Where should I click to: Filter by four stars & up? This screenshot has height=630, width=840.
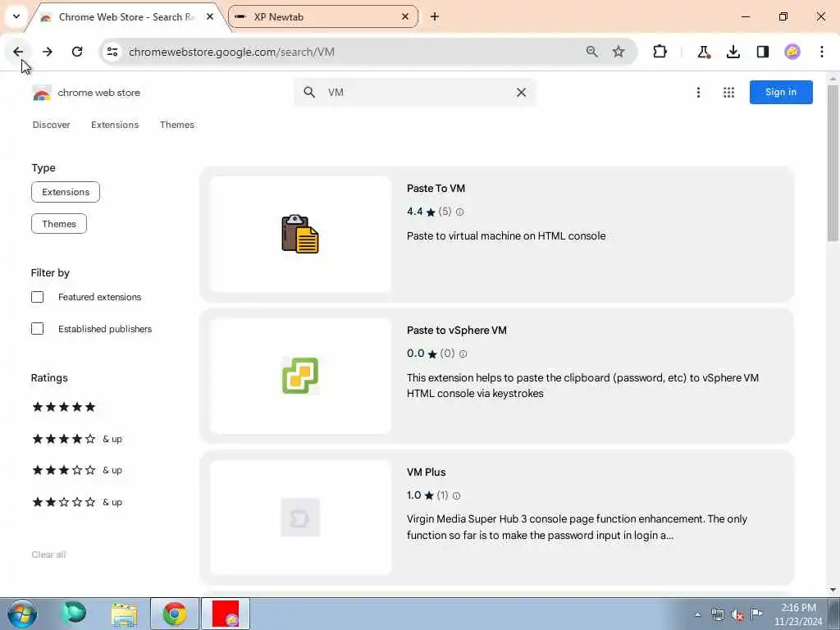[x=77, y=440]
